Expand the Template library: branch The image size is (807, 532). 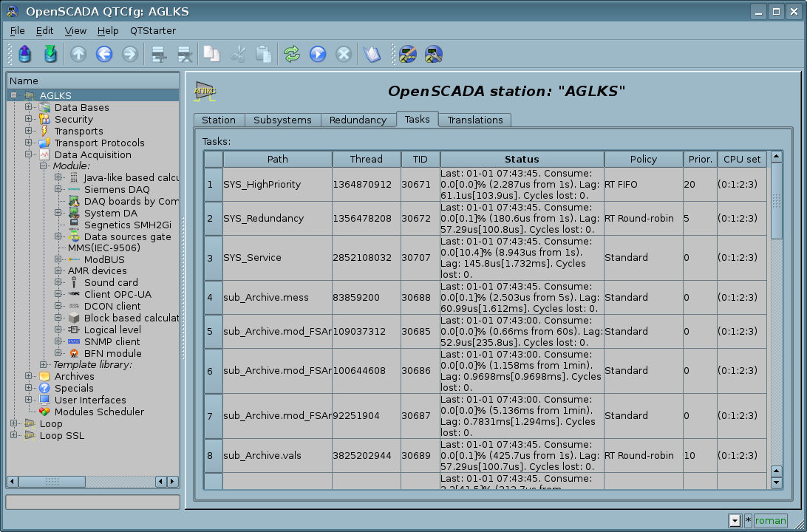pyautogui.click(x=44, y=364)
